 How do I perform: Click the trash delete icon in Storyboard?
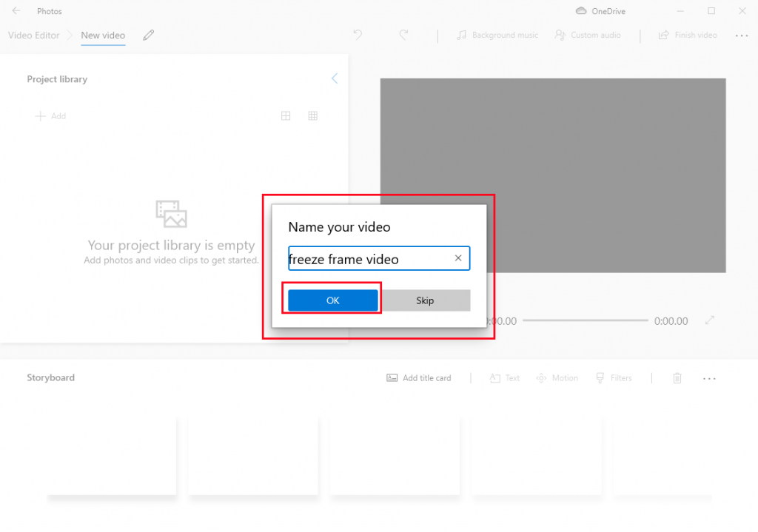tap(677, 378)
